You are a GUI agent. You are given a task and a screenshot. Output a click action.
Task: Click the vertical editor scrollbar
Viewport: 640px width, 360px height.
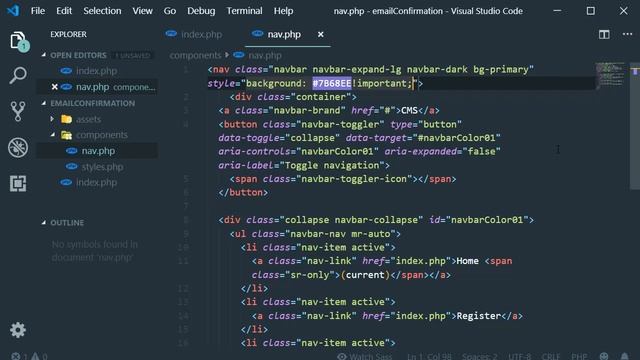click(635, 127)
